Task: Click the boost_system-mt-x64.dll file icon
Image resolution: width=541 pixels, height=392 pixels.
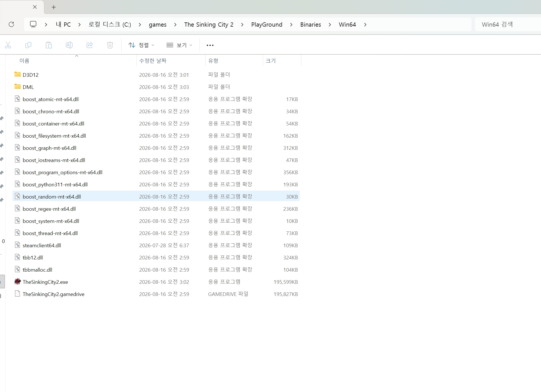Action: coord(18,221)
